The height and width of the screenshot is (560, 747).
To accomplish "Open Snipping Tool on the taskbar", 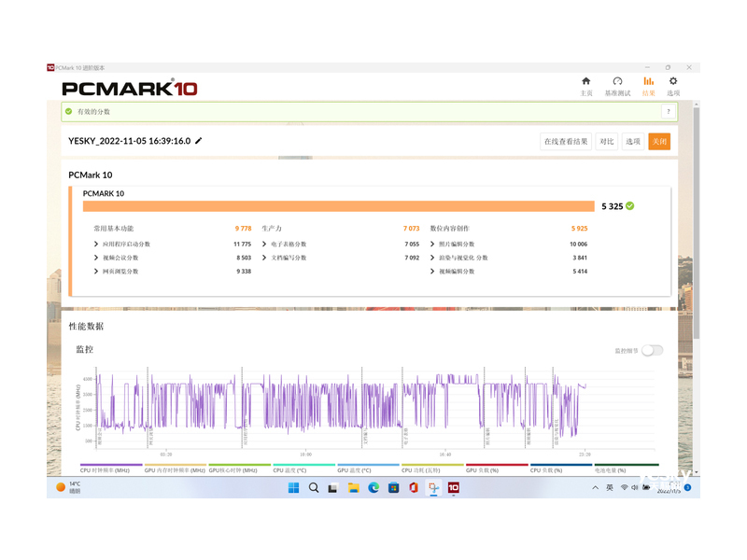I will [433, 487].
